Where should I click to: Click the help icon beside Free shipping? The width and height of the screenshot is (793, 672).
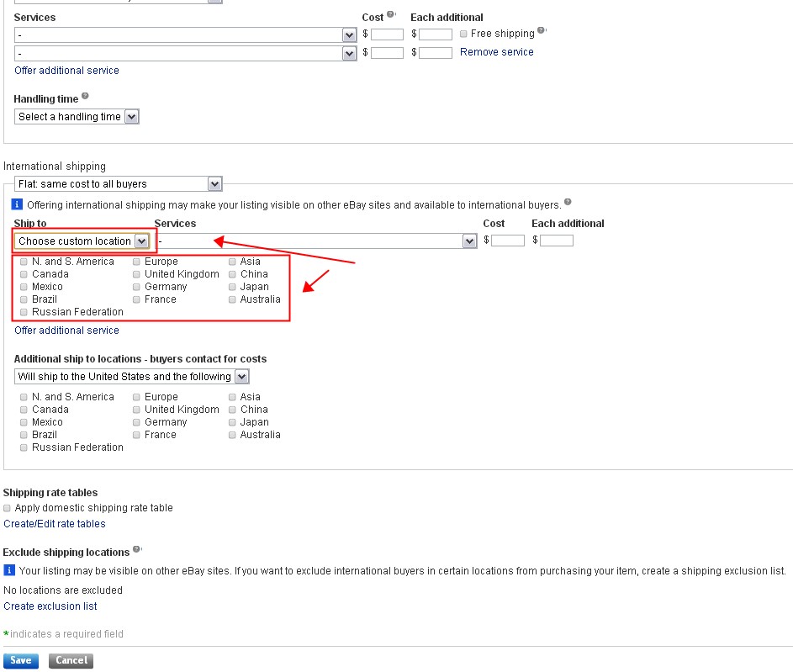coord(542,31)
